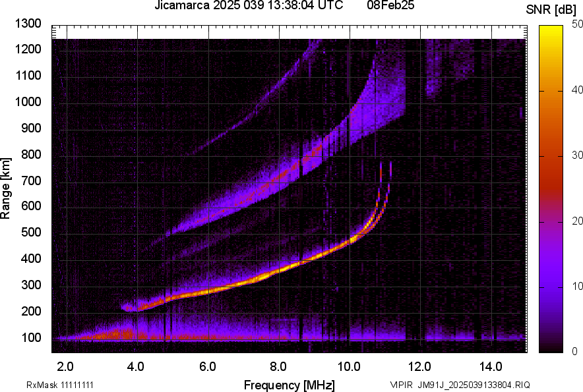Click the 1200 range tick label
Image resolution: width=583 pixels, height=392 pixels.
point(28,49)
